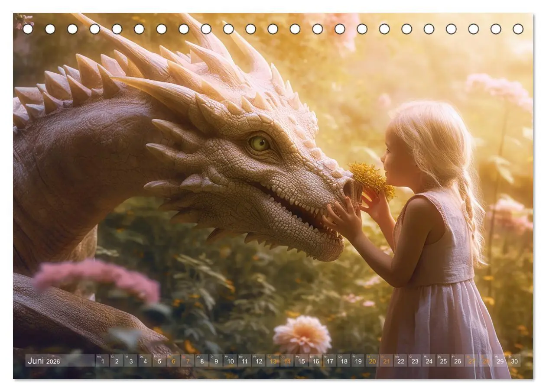Select Monday 22 in the date row

point(401,361)
